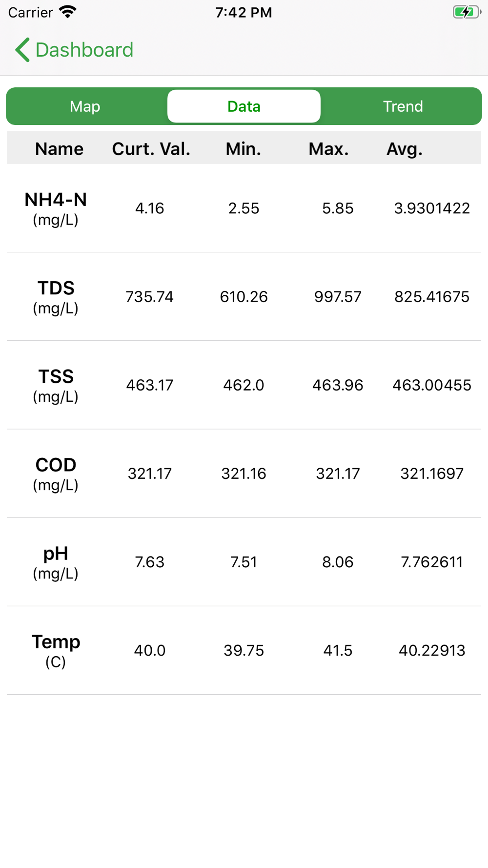The height and width of the screenshot is (868, 488).
Task: Tap the Name column header
Action: click(x=59, y=149)
